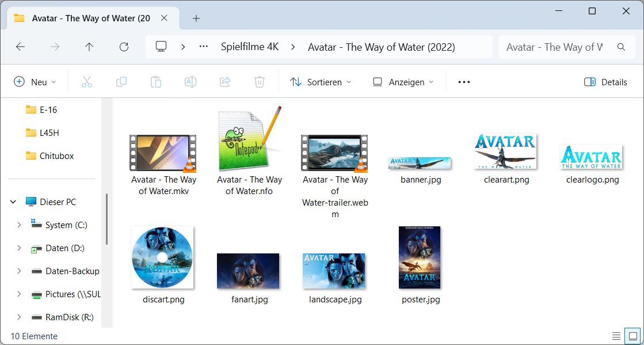The width and height of the screenshot is (644, 345).
Task: Expand the Pictures network drive
Action: tap(19, 294)
